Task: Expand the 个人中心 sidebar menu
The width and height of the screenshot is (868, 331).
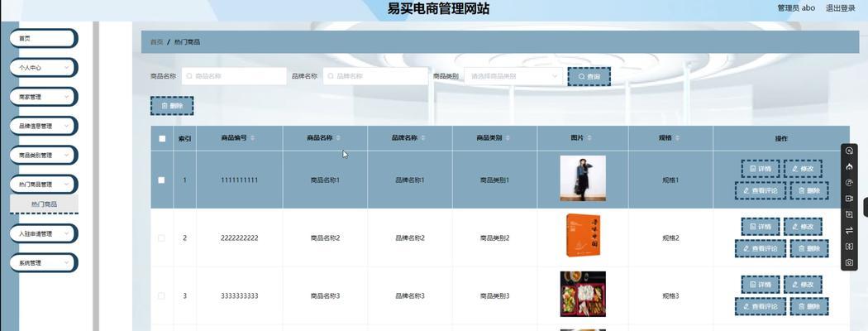Action: (x=43, y=68)
